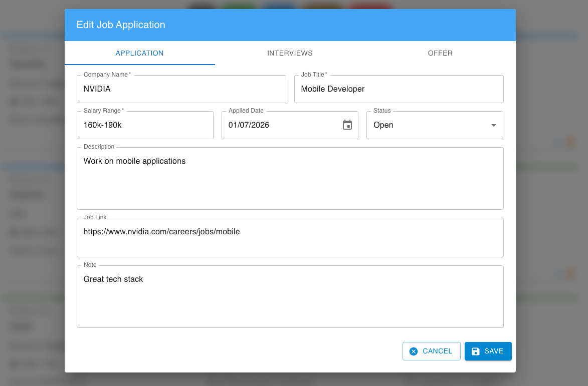This screenshot has width=588, height=386.
Task: Open the Offer tab
Action: 440,53
